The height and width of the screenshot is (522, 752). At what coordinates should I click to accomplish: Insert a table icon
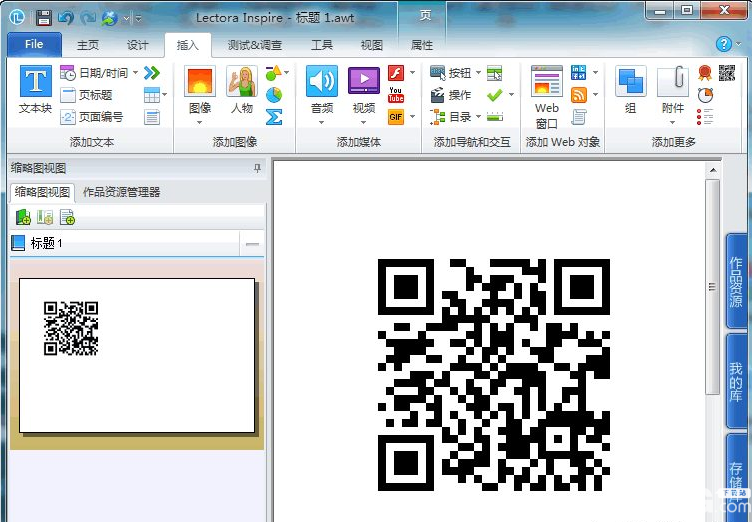[x=152, y=95]
